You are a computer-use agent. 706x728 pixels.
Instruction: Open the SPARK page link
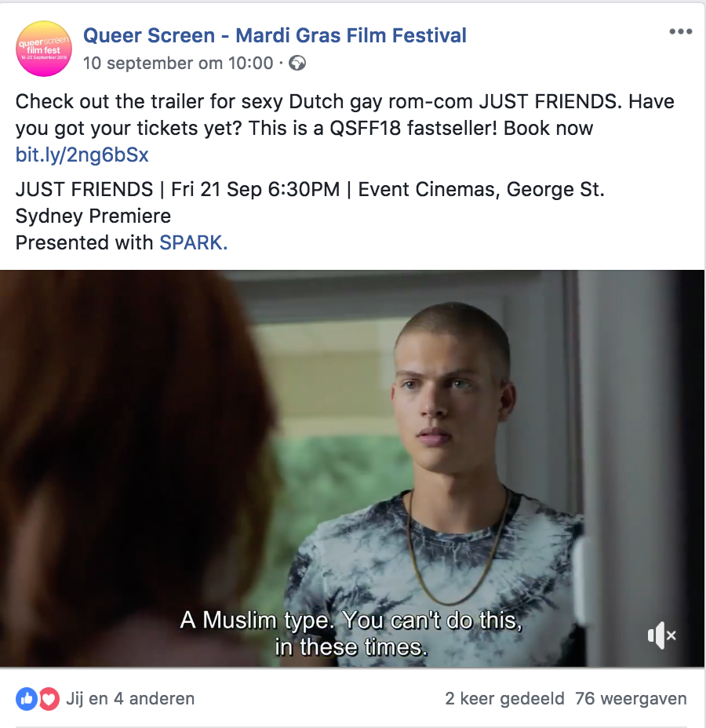click(194, 242)
